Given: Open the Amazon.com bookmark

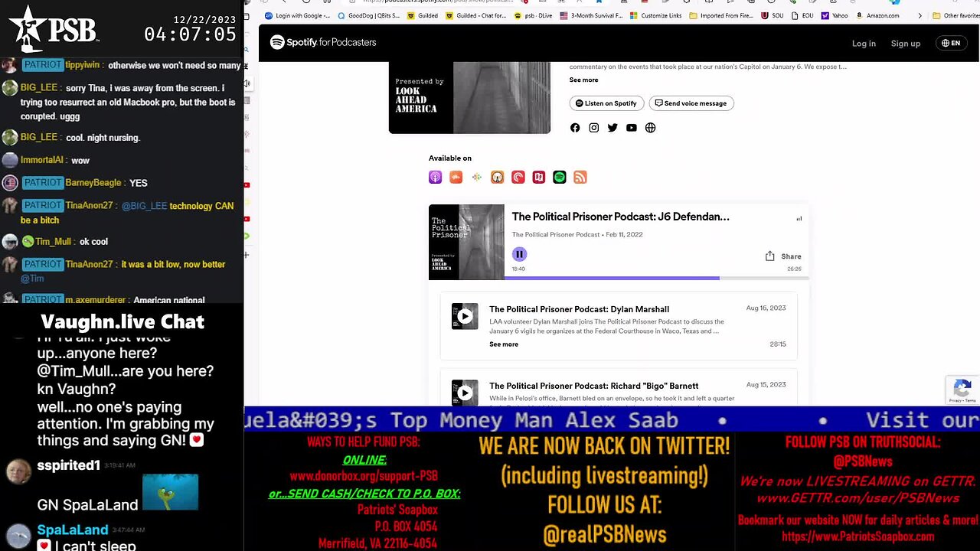Looking at the screenshot, I should (x=877, y=15).
